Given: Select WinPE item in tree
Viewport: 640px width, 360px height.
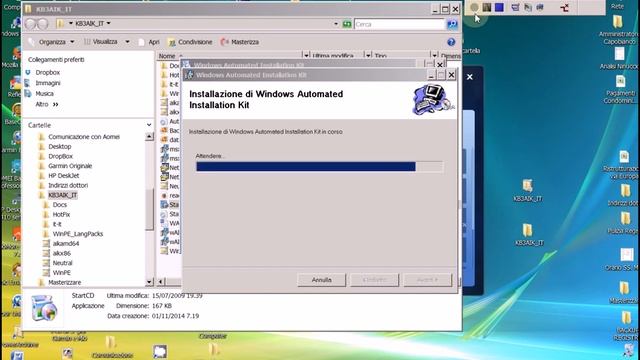Looking at the screenshot, I should pos(62,273).
